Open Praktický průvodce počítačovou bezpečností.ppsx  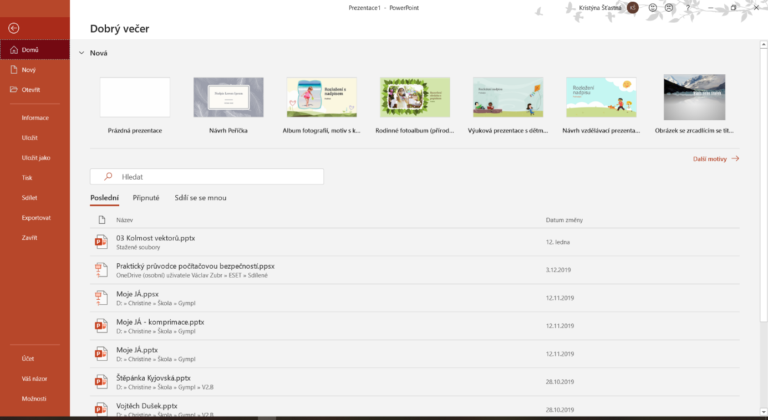tap(195, 266)
